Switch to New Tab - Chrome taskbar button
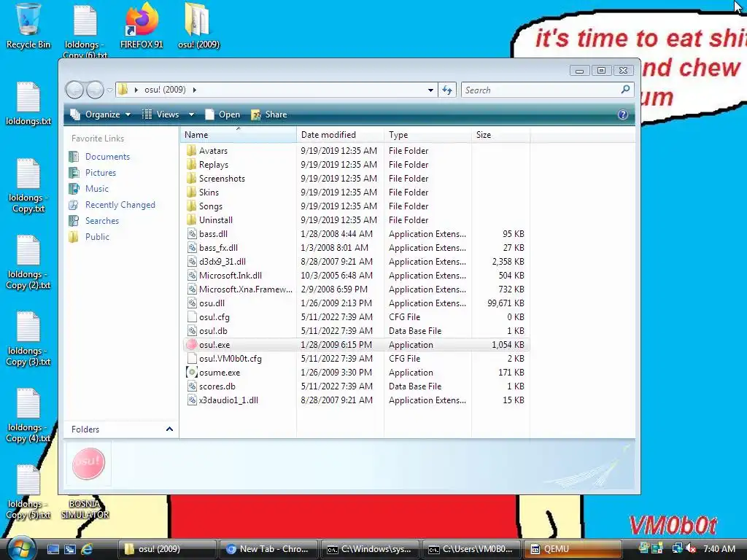The width and height of the screenshot is (747, 560). 268,549
